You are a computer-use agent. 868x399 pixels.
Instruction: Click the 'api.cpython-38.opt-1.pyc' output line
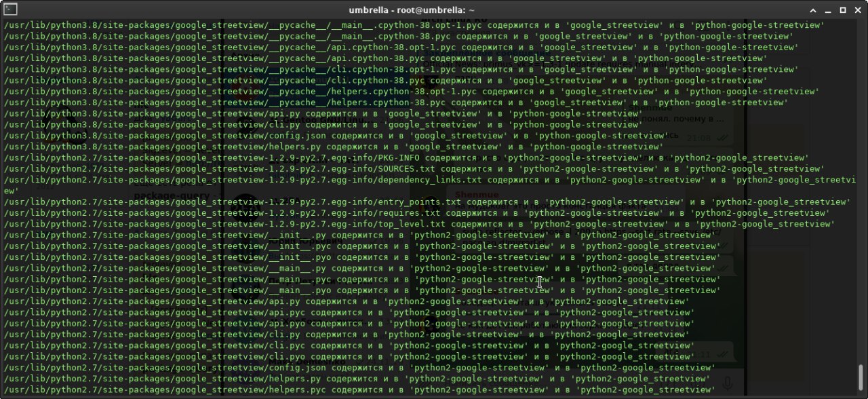pyautogui.click(x=401, y=47)
